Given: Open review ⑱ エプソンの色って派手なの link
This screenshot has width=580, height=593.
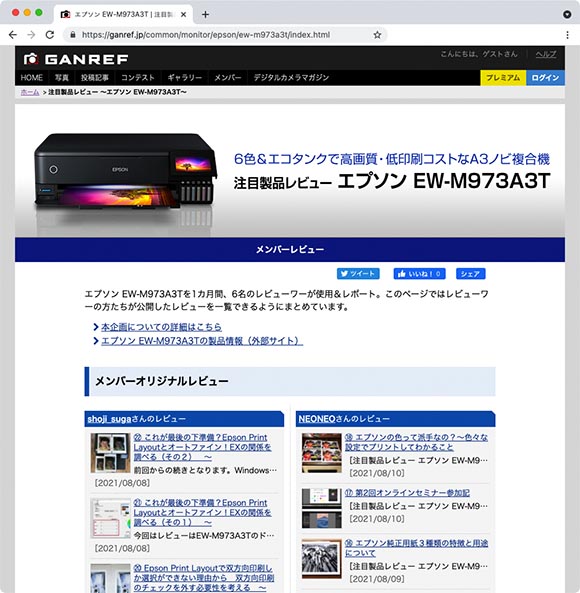Looking at the screenshot, I should click(416, 442).
